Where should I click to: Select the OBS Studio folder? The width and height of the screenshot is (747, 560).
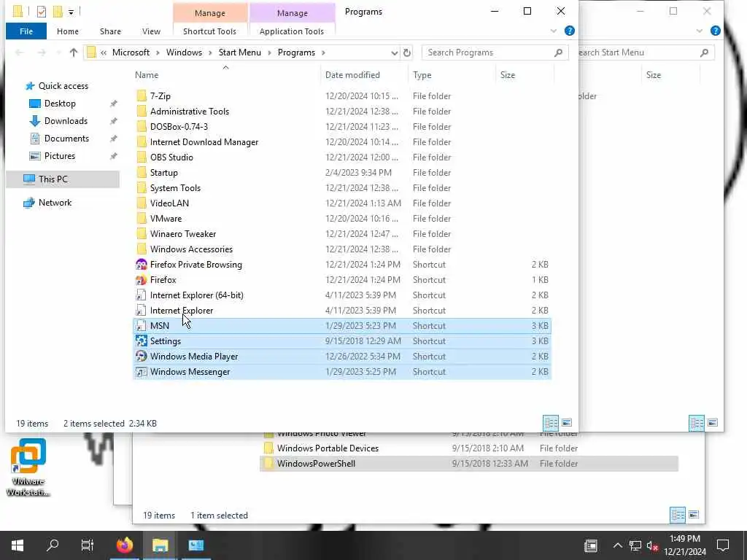(171, 157)
